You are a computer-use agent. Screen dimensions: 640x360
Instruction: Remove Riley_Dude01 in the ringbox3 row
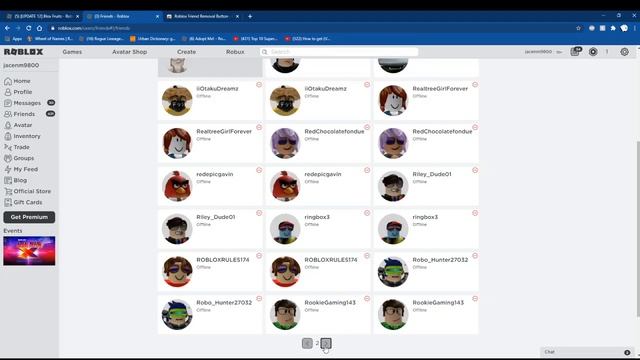point(259,213)
